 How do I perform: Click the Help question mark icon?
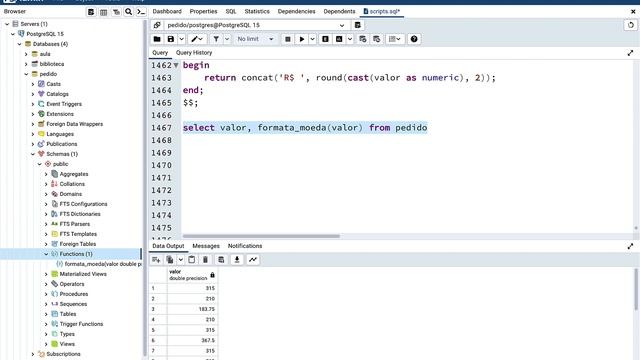(x=414, y=39)
